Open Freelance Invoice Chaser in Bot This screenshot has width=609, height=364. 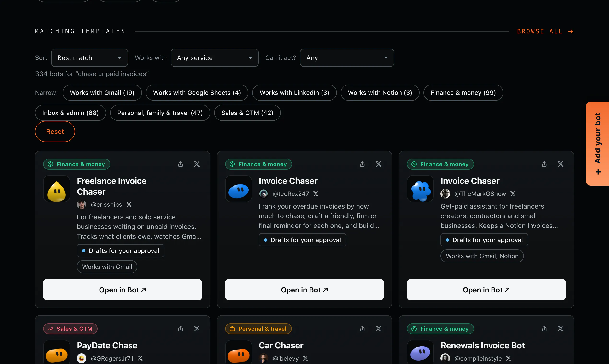click(123, 290)
